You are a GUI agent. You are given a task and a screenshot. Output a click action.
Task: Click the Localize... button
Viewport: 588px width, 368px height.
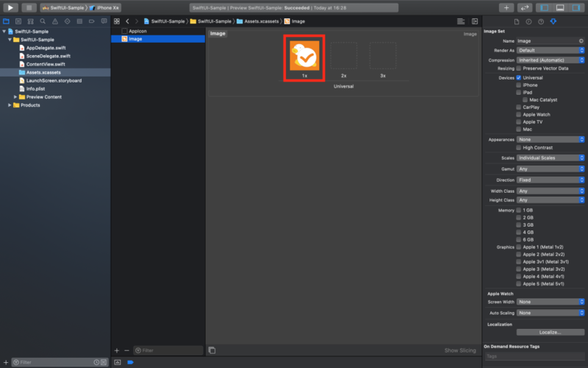coord(550,333)
